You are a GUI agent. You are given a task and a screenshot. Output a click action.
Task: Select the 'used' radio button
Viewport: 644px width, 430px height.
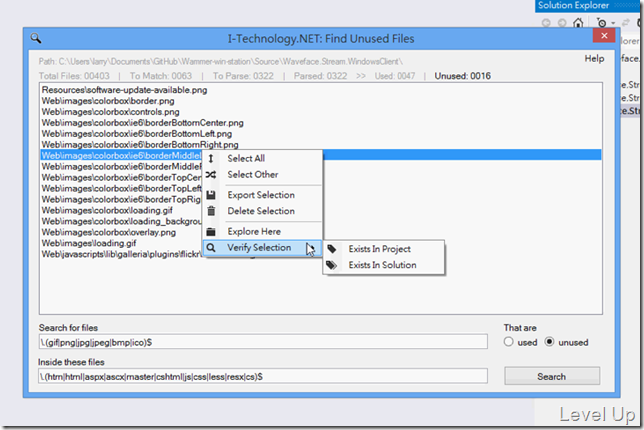(508, 342)
